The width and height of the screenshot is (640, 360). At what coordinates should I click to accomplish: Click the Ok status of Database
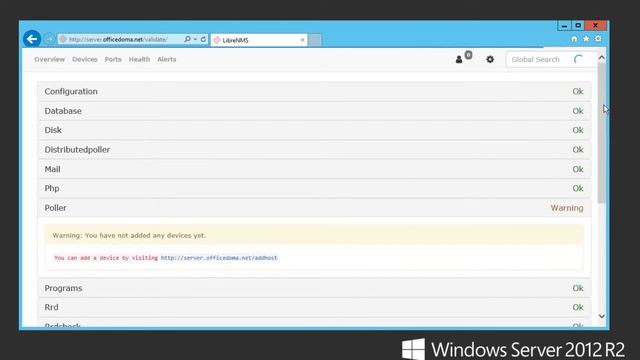point(578,111)
